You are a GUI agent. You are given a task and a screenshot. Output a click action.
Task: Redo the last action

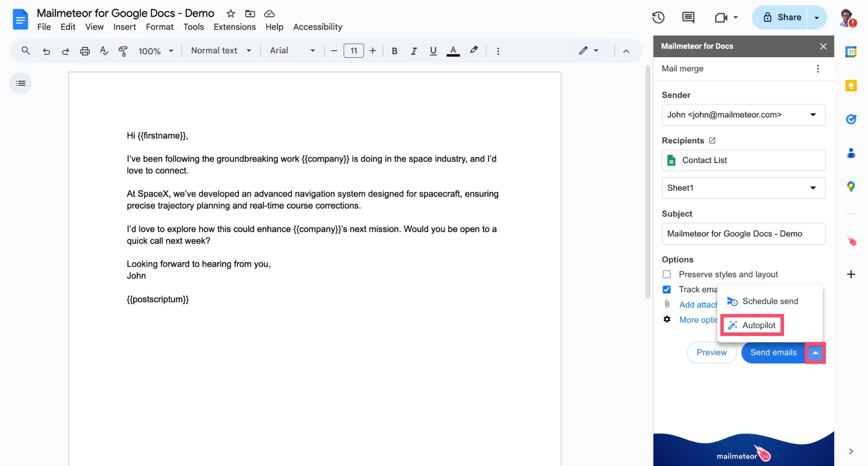coord(65,51)
